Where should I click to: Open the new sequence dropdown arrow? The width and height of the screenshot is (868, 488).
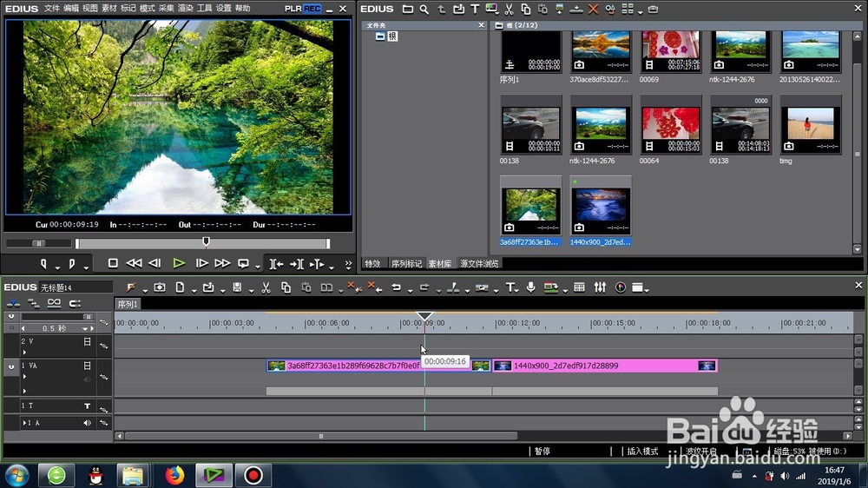[194, 290]
